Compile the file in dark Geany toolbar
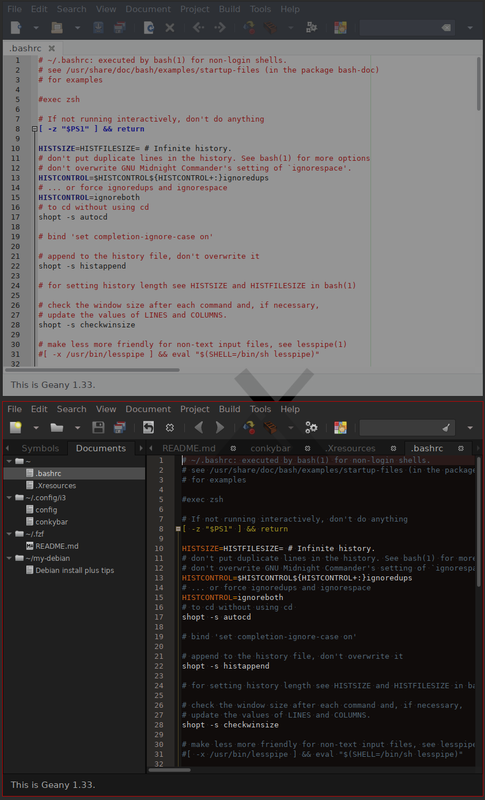 click(249, 428)
